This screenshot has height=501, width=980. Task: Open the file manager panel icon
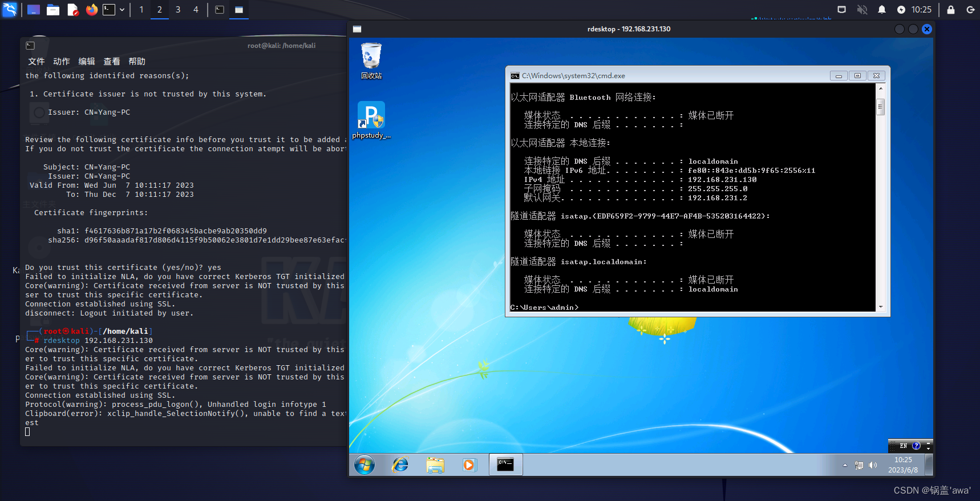[x=53, y=10]
